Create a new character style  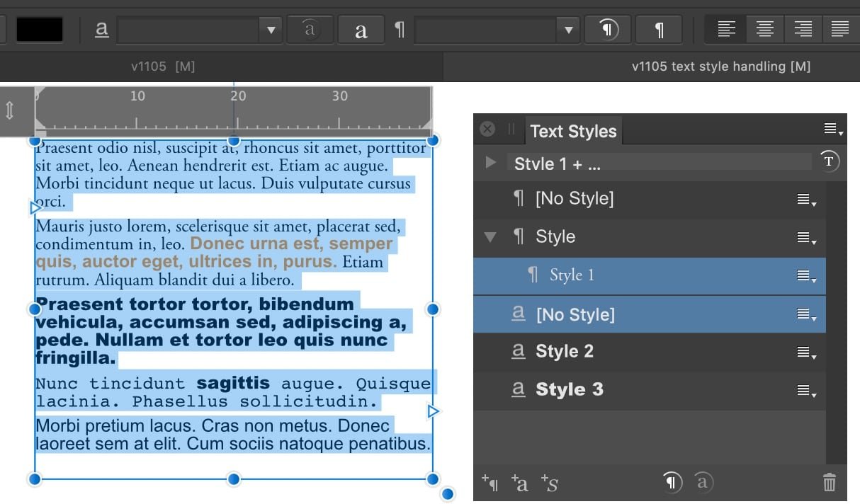pos(521,483)
